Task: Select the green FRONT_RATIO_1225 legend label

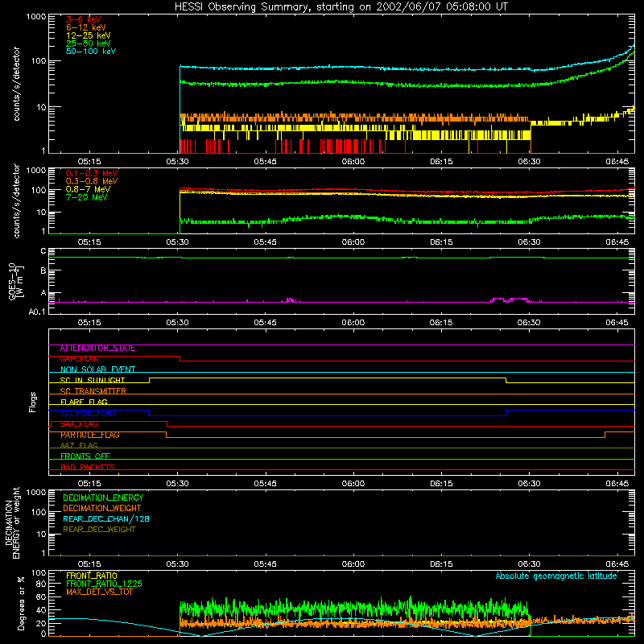Action: click(104, 584)
